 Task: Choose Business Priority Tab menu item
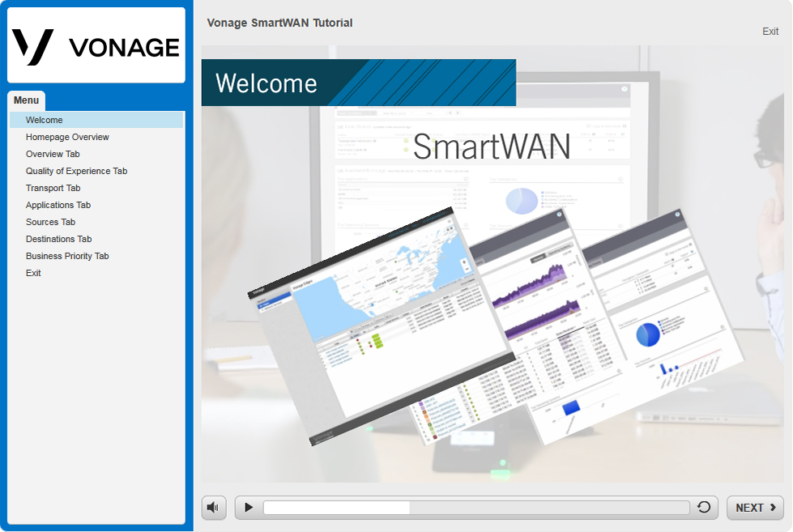[x=96, y=256]
